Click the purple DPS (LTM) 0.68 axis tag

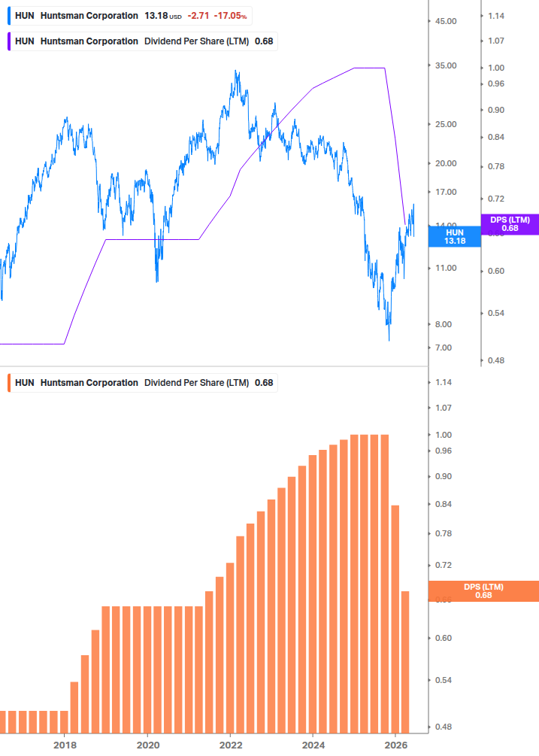pyautogui.click(x=510, y=224)
